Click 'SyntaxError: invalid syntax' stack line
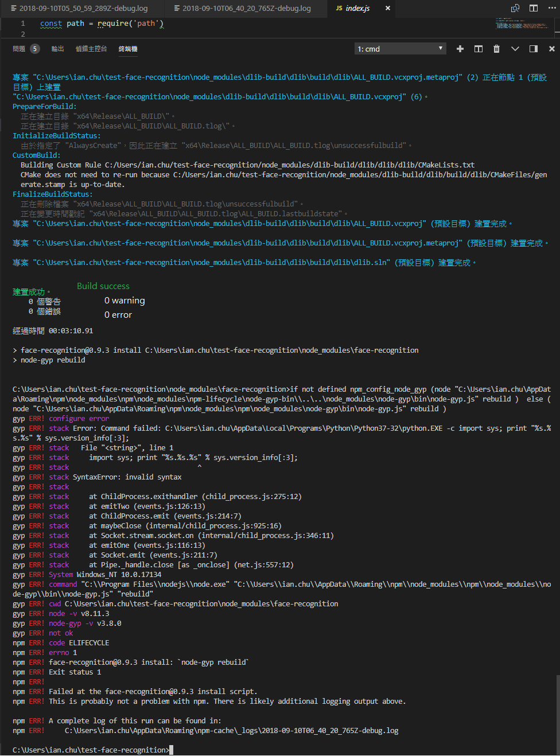The width and height of the screenshot is (560, 756). tap(97, 477)
